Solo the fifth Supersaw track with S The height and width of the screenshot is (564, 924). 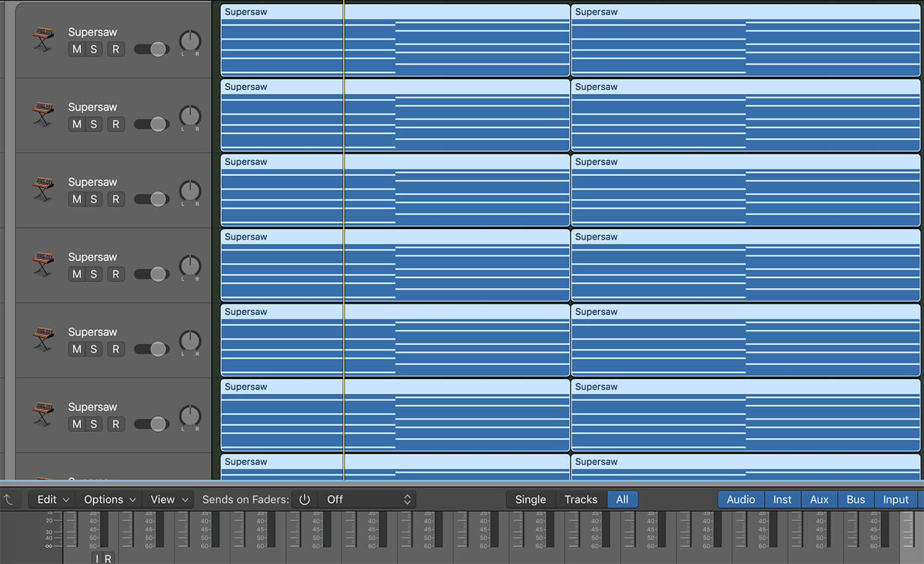tap(94, 349)
